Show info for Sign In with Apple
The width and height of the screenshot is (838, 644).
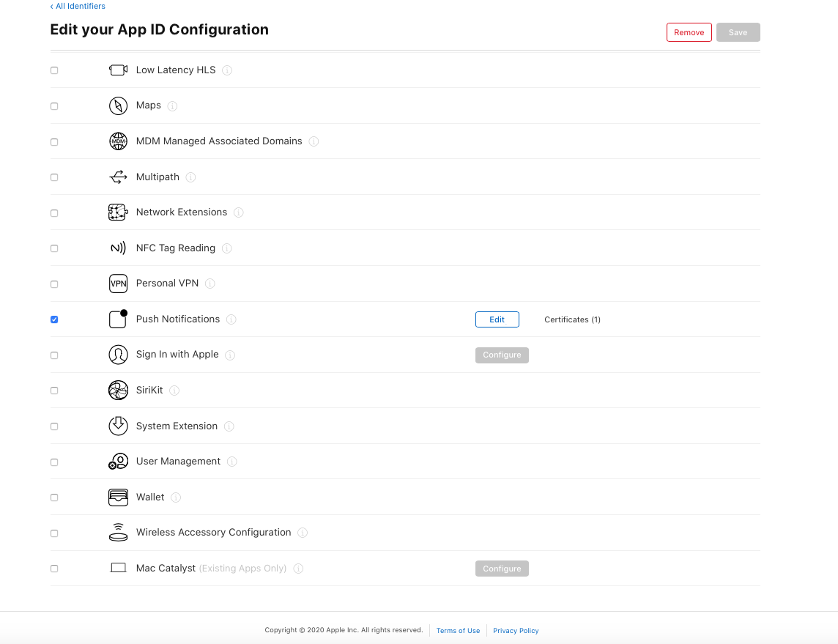click(230, 355)
